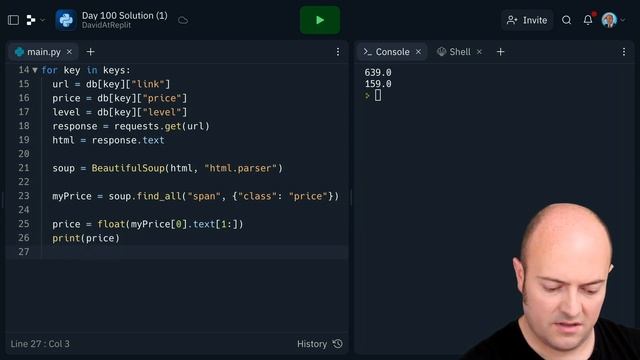Add new pane tab next to Shell

coord(500,52)
